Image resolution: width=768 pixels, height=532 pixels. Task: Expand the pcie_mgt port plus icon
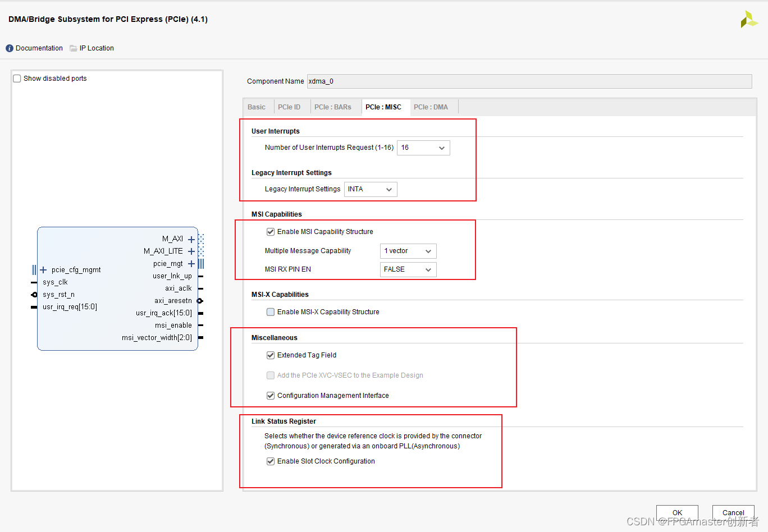(x=191, y=264)
